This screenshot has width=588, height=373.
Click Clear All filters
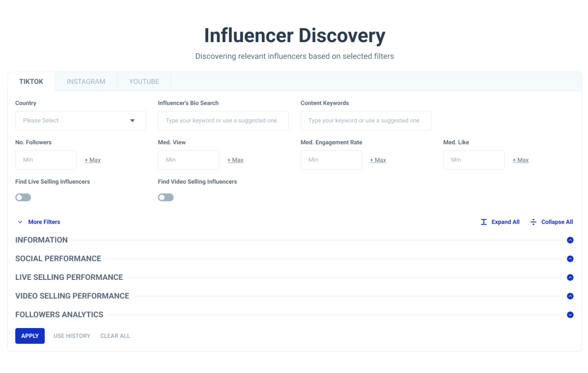click(x=115, y=336)
